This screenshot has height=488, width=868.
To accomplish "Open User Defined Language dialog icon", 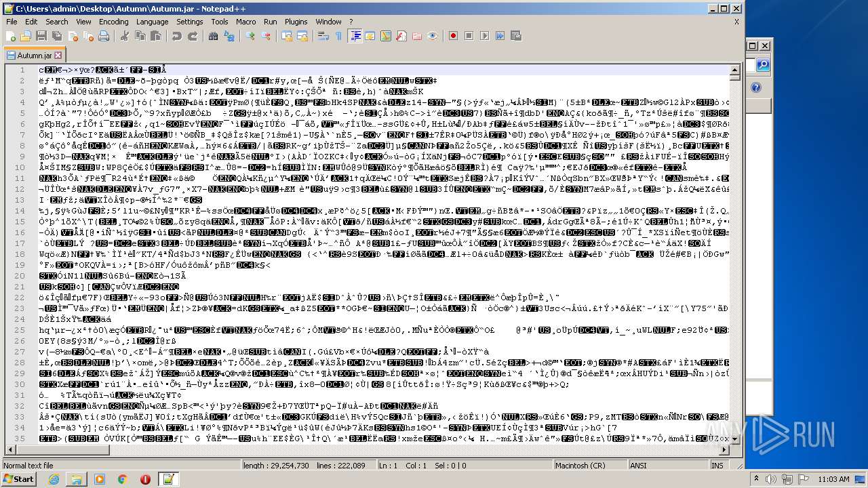I will [x=371, y=36].
